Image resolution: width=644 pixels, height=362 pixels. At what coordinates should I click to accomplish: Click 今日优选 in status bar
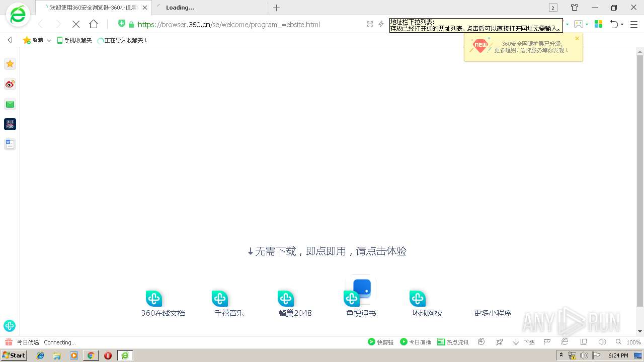pyautogui.click(x=23, y=342)
